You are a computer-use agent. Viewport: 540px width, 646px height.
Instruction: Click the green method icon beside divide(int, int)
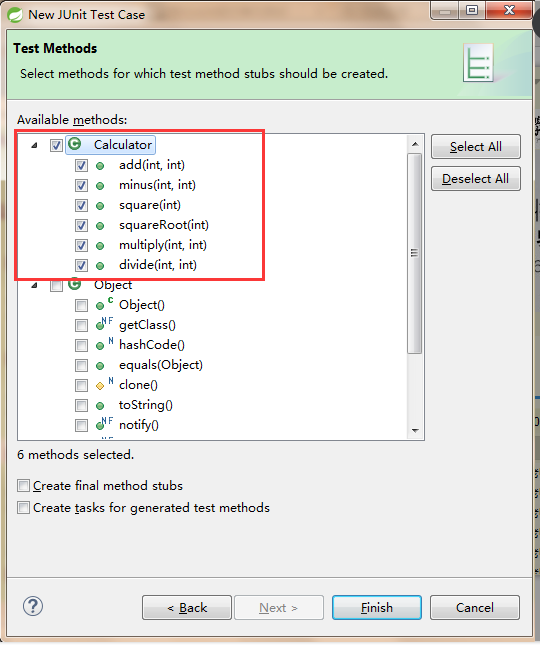100,266
